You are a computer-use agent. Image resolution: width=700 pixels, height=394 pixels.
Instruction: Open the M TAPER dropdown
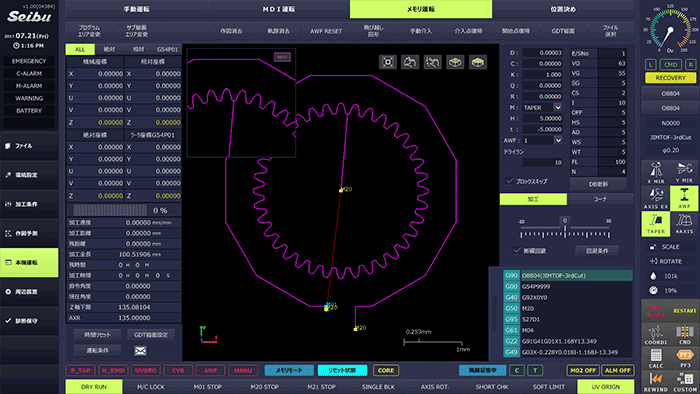[558, 108]
